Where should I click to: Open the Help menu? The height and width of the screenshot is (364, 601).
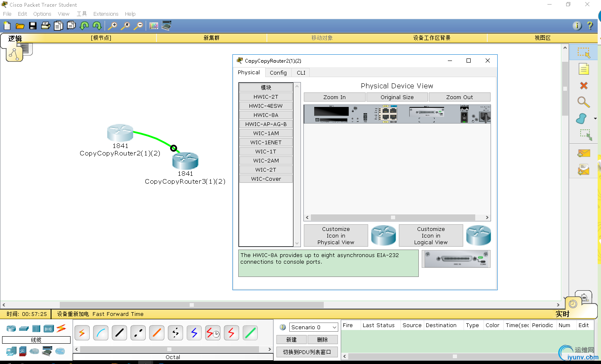click(130, 14)
